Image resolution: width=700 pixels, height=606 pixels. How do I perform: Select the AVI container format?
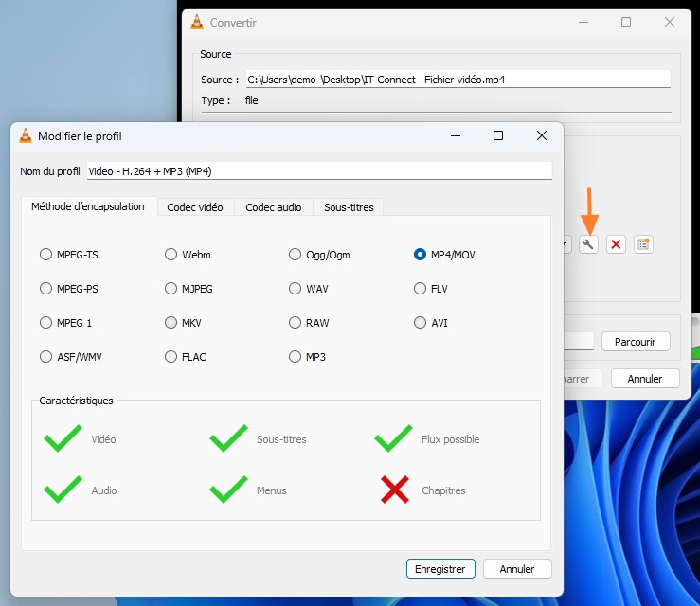point(421,323)
